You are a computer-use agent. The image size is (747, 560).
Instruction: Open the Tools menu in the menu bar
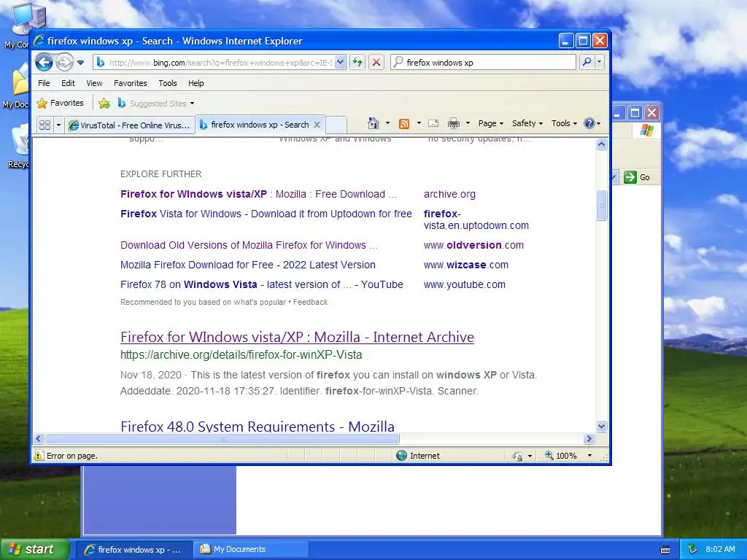pos(168,83)
